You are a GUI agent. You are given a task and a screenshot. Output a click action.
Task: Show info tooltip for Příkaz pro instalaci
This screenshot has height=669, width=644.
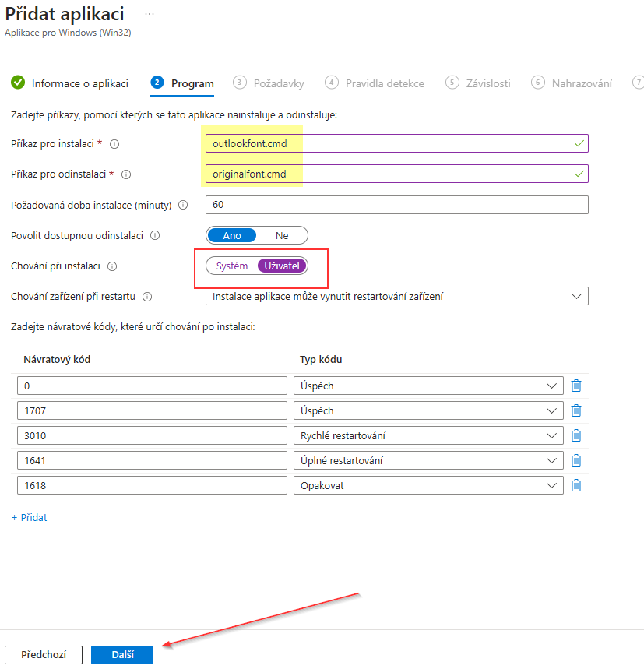pyautogui.click(x=114, y=144)
